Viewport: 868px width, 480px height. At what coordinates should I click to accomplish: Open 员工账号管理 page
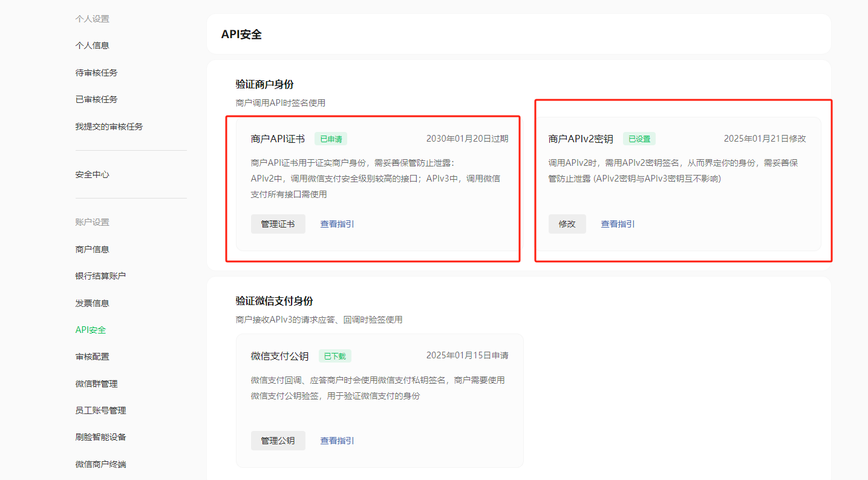[100, 410]
